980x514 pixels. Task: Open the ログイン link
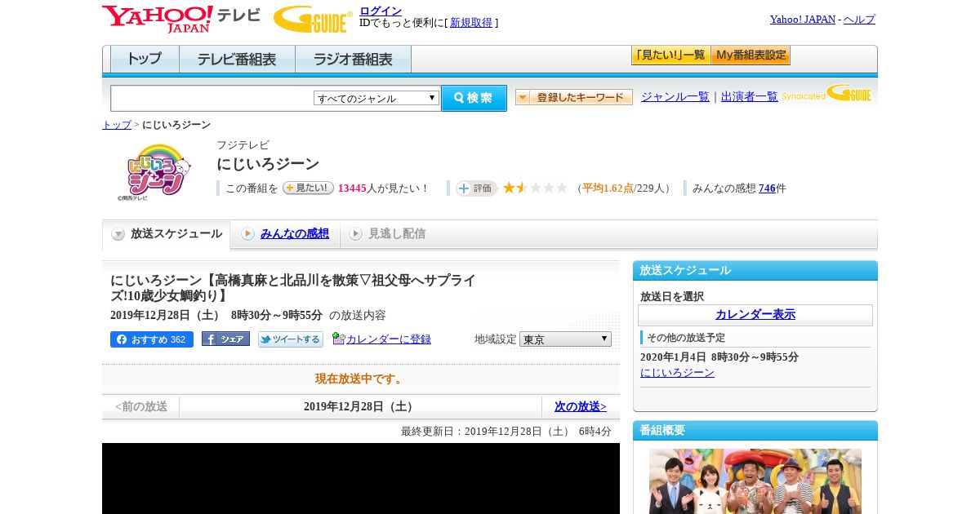(x=381, y=11)
